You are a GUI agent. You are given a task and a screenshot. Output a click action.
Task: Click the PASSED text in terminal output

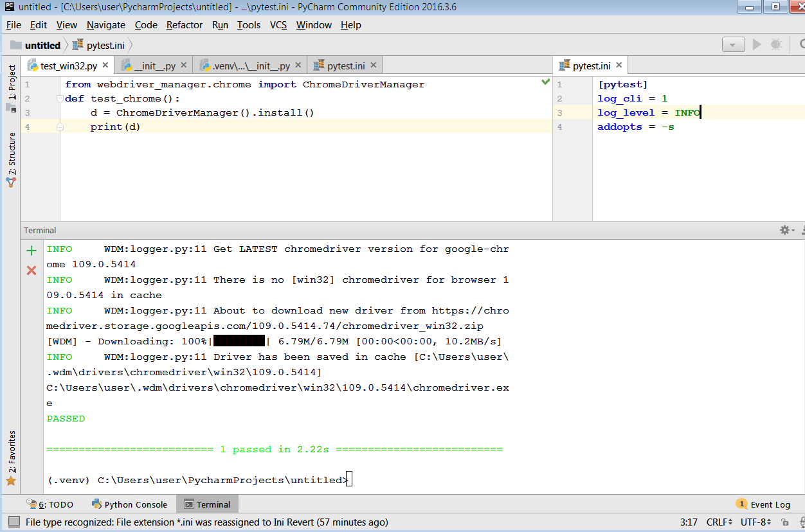click(66, 418)
